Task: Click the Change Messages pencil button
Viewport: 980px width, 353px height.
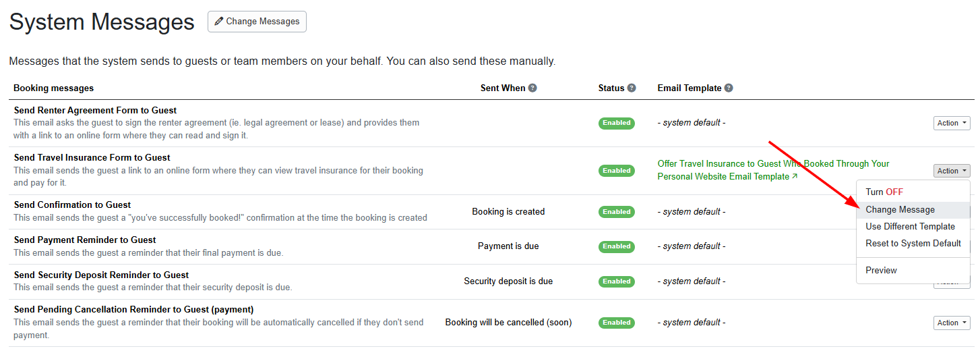Action: 257,22
